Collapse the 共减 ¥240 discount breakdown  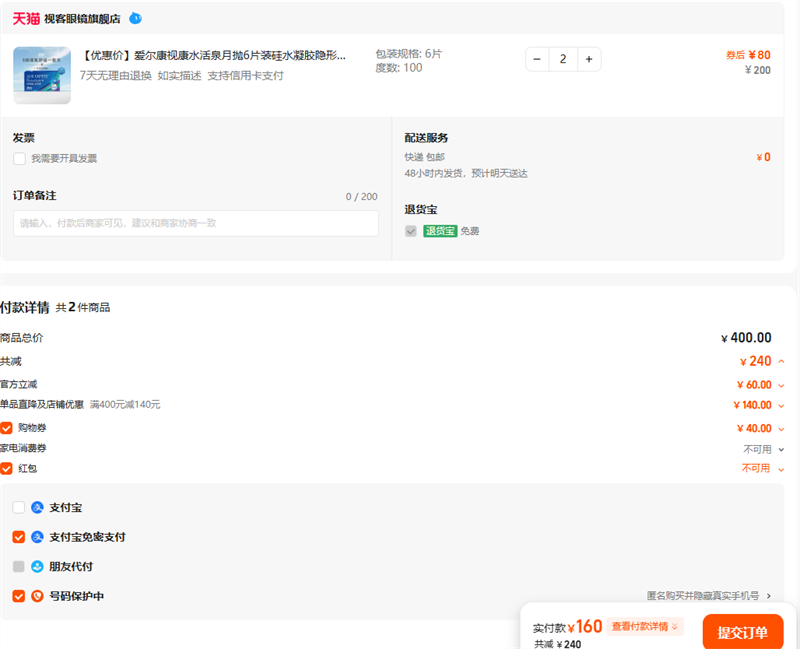tap(781, 362)
